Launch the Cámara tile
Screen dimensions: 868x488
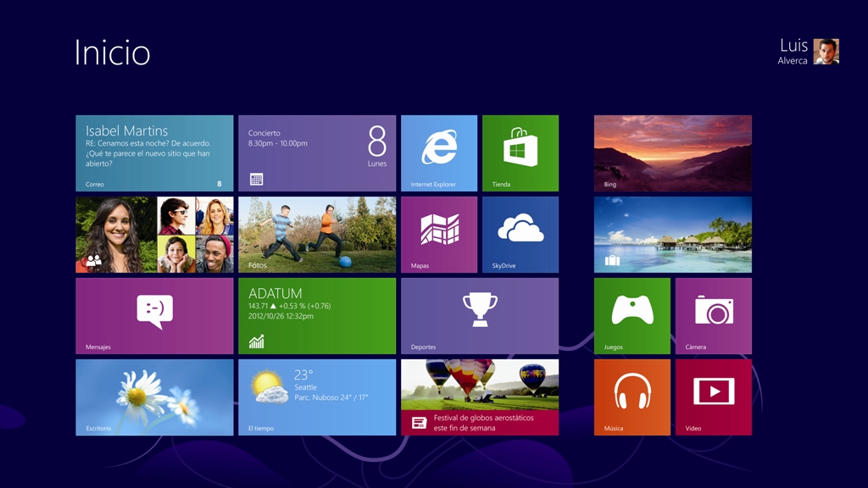[x=714, y=315]
